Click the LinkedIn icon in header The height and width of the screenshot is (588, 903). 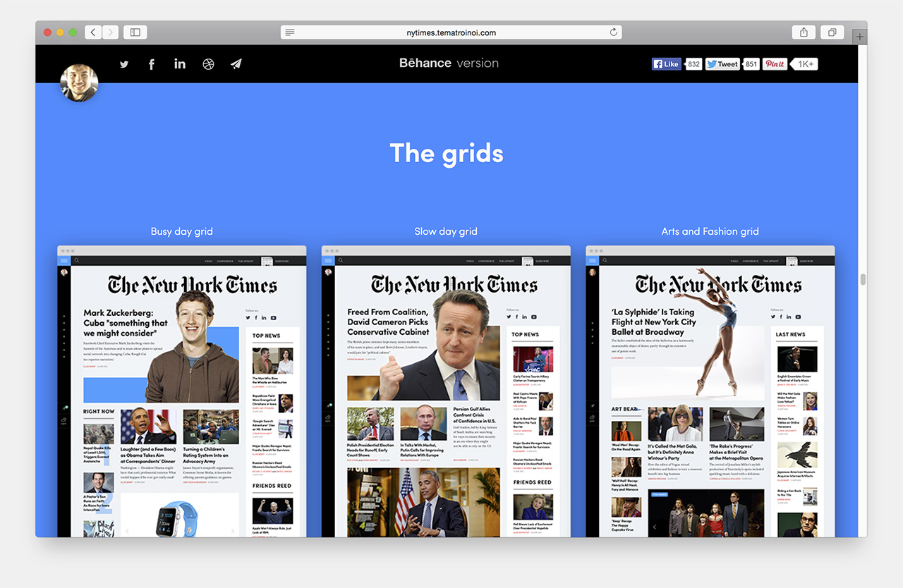pyautogui.click(x=180, y=64)
